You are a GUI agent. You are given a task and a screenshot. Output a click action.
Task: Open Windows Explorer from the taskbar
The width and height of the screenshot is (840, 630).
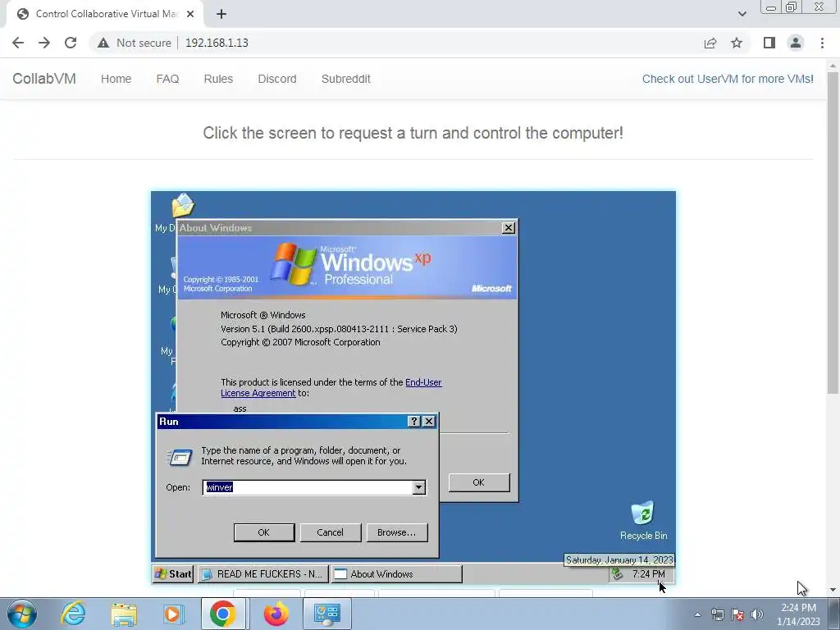(124, 614)
